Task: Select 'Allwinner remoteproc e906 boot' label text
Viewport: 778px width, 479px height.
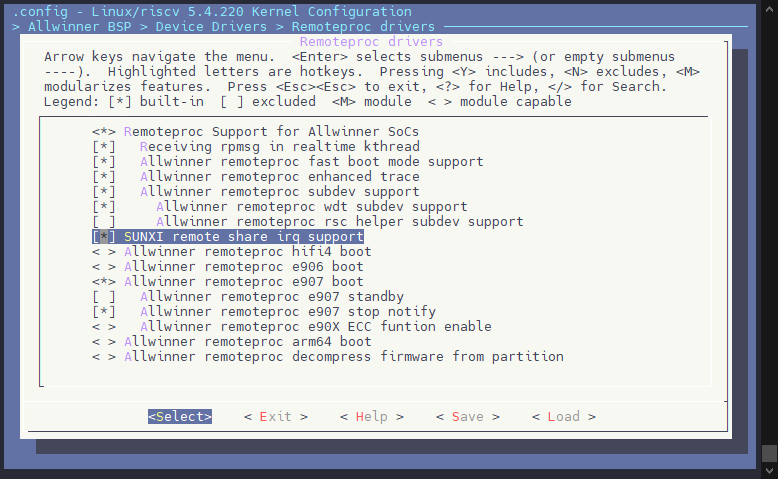Action: (x=244, y=267)
